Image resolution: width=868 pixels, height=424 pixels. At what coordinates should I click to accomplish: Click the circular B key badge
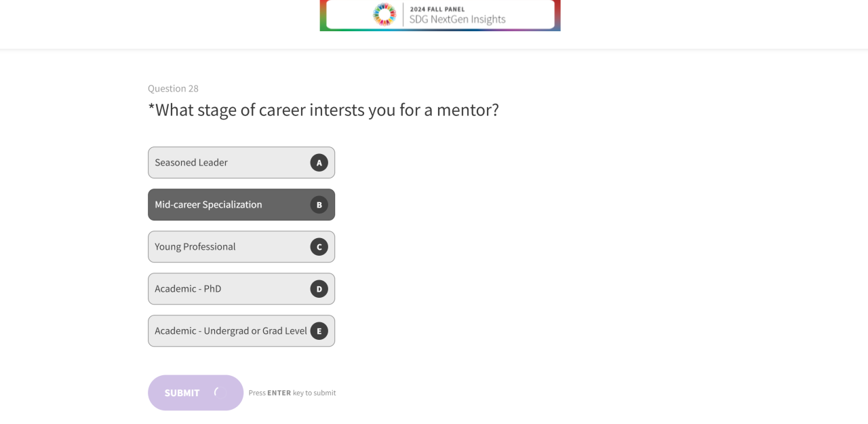(319, 205)
